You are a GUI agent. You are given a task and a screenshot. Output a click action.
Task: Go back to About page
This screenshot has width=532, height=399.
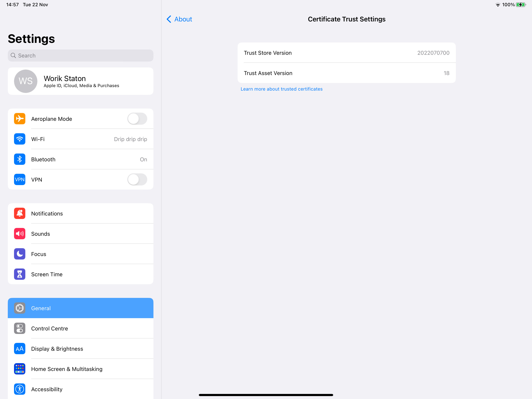[179, 19]
